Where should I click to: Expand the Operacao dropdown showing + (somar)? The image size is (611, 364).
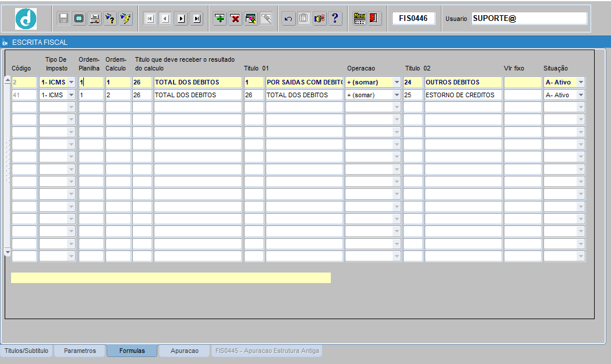coord(398,82)
